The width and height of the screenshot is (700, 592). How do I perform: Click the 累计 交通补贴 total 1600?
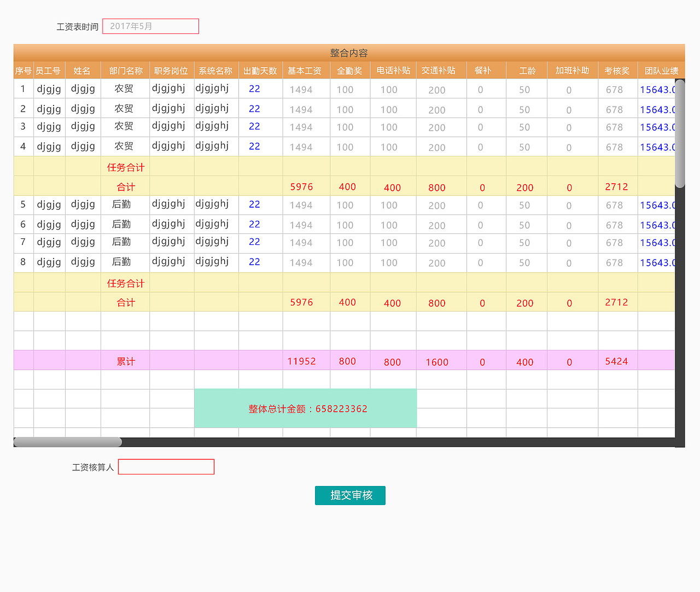point(437,362)
